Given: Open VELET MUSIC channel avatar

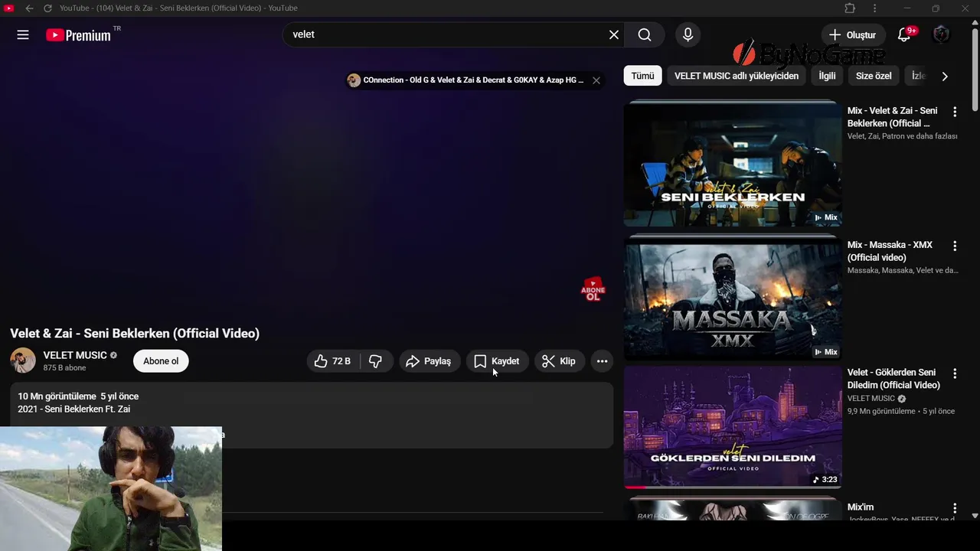Looking at the screenshot, I should pyautogui.click(x=23, y=360).
